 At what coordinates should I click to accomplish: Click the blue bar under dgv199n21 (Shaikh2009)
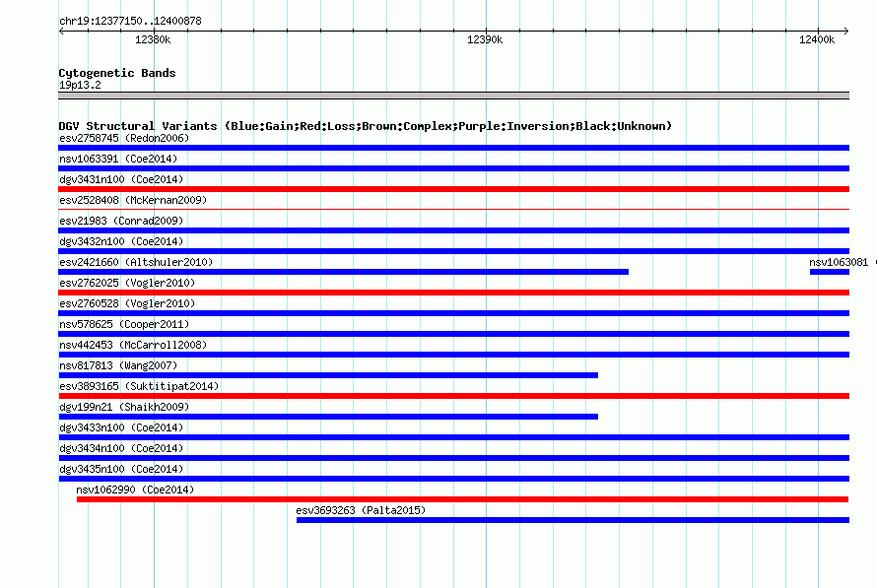point(328,417)
